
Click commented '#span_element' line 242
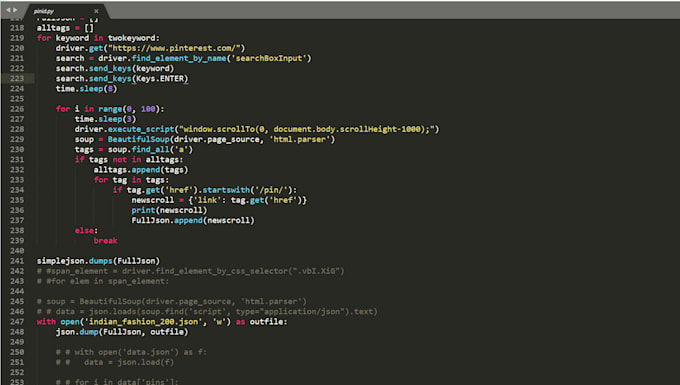click(x=190, y=271)
